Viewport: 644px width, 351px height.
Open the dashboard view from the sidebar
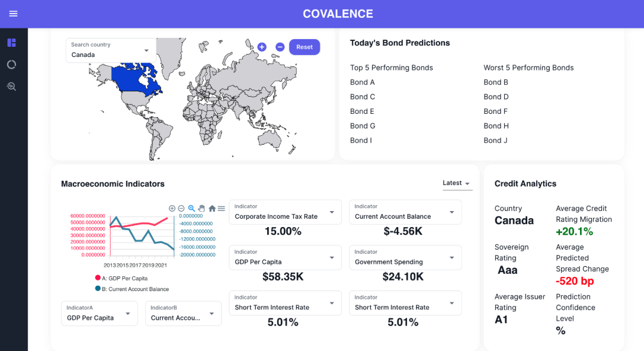click(11, 42)
